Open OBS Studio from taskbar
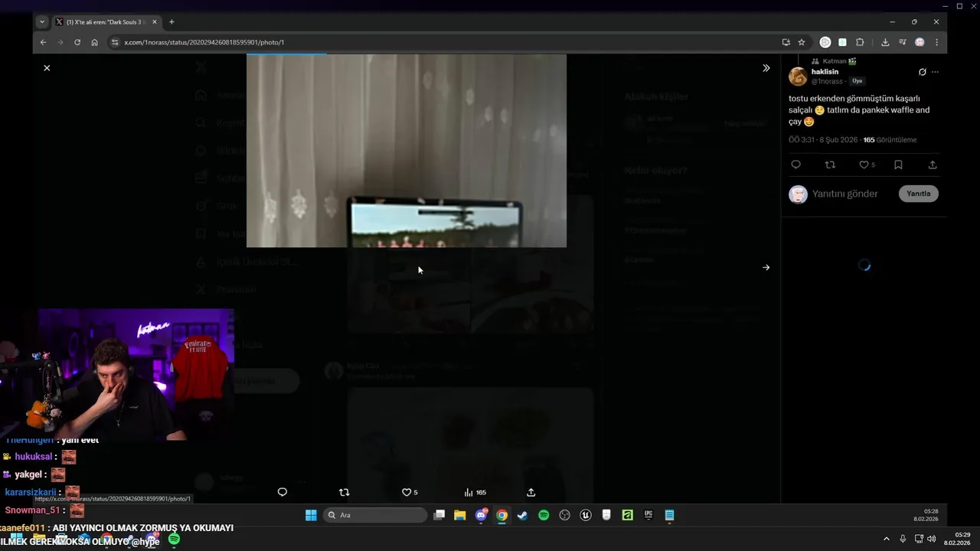The height and width of the screenshot is (551, 980). click(x=565, y=515)
